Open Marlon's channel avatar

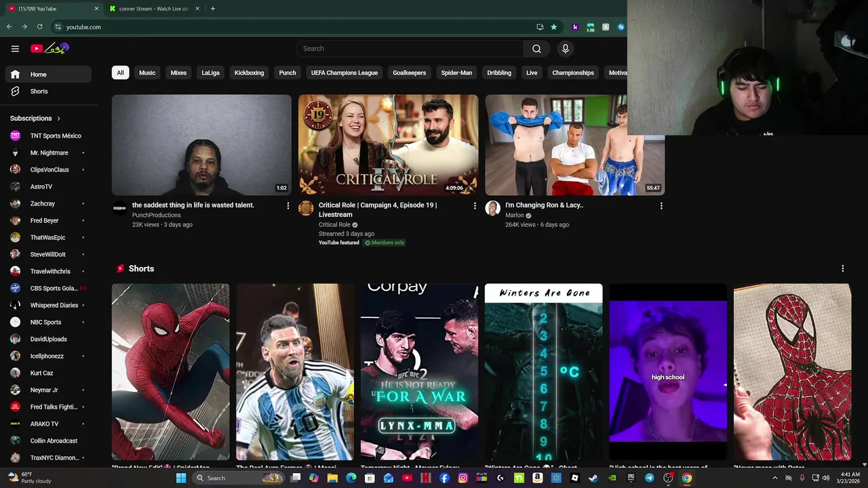492,208
